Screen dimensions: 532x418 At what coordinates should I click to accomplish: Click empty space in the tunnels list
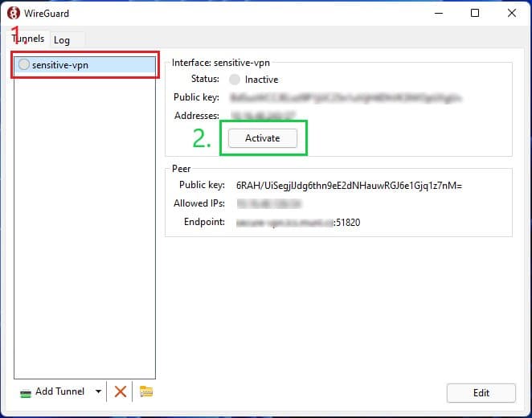[84, 225]
